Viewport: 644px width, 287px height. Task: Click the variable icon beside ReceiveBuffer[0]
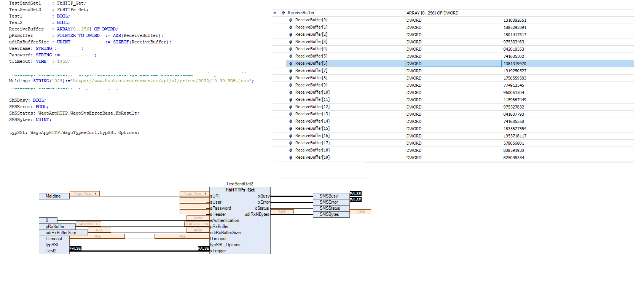tap(291, 20)
